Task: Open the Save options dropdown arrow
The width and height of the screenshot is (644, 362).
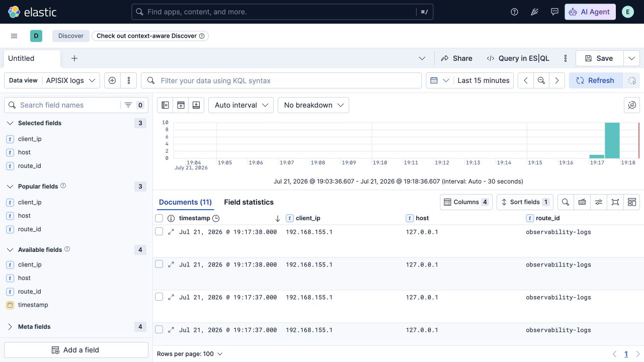Action: coord(631,58)
